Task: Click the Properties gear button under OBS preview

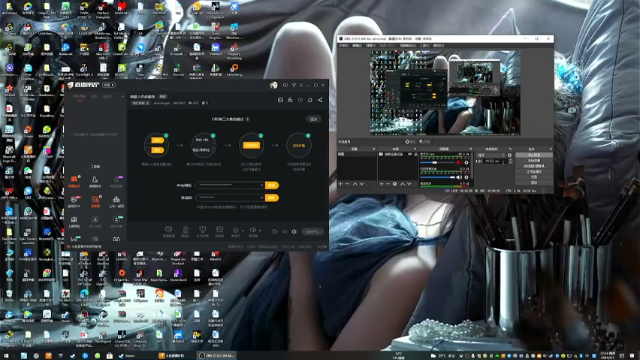Action: (411, 142)
